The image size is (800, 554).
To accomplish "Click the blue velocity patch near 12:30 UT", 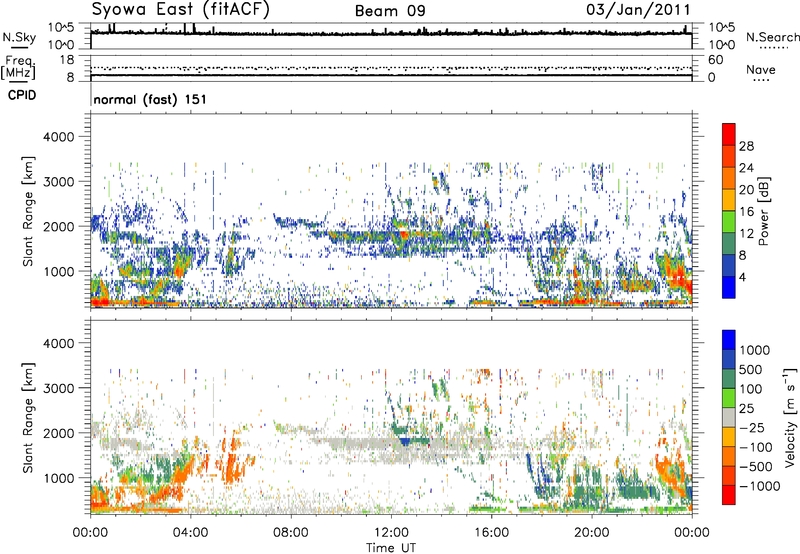I will 406,441.
